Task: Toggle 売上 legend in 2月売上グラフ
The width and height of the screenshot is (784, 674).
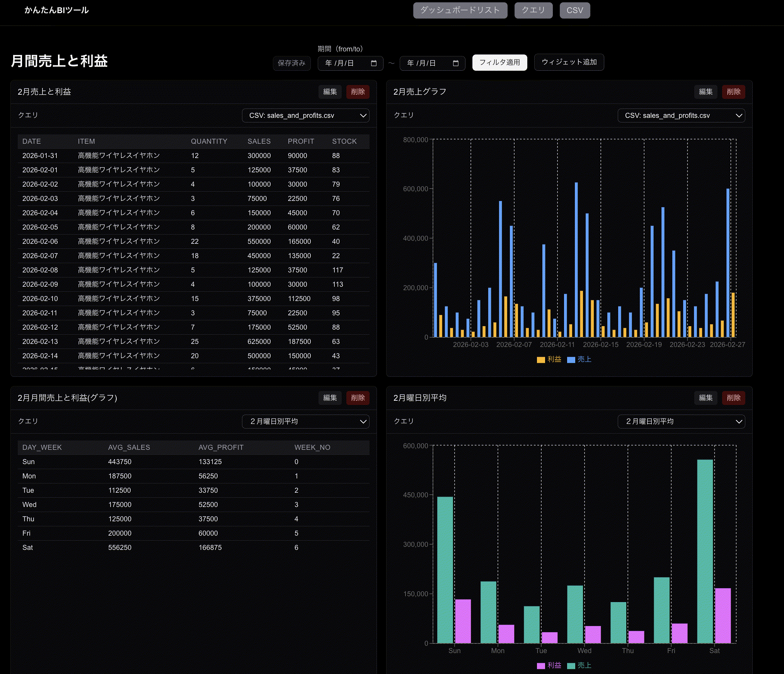Action: point(579,359)
